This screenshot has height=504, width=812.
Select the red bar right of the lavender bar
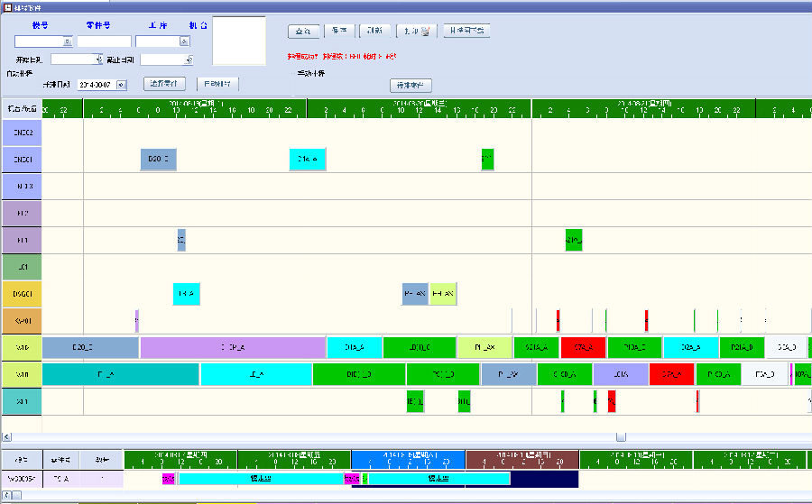(x=671, y=375)
